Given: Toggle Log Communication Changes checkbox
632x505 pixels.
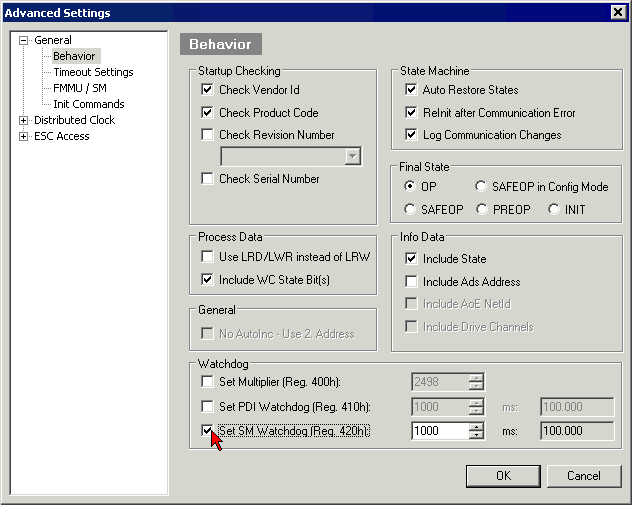Looking at the screenshot, I should coord(411,135).
